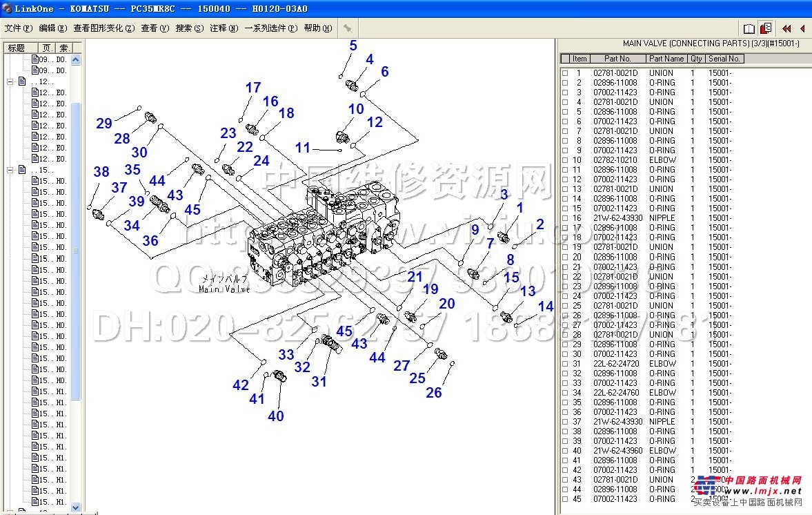Image resolution: width=812 pixels, height=515 pixels.
Task: Check the box for item 37 NIPPLE
Action: (565, 422)
